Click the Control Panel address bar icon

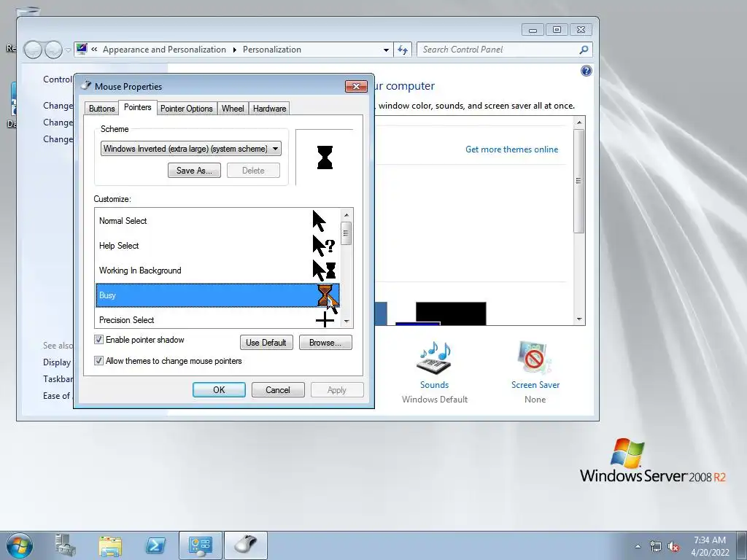[82, 49]
